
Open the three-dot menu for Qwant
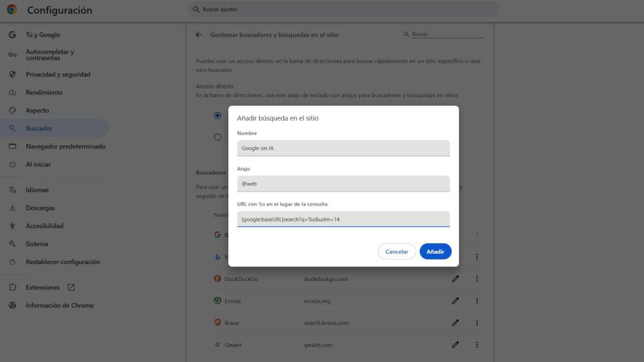477,344
